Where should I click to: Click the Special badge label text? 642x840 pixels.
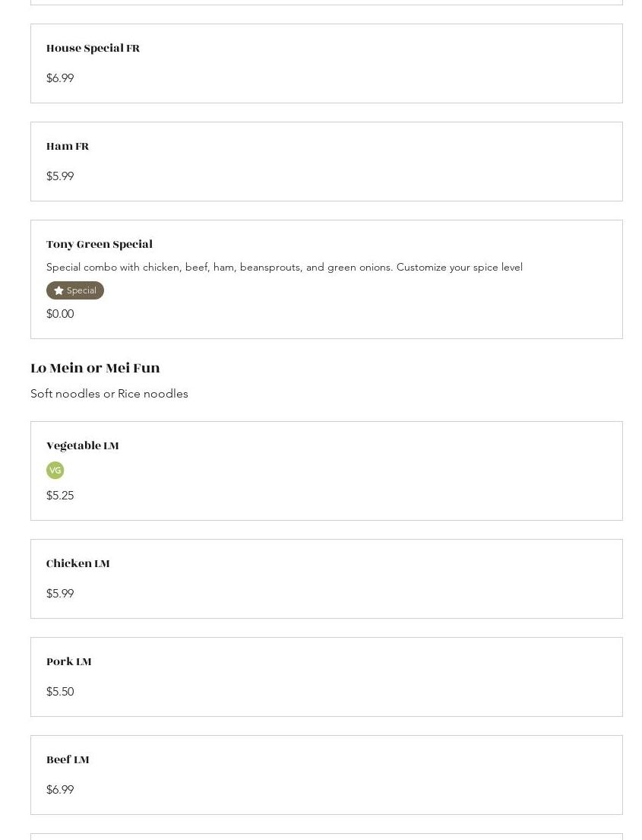[81, 290]
